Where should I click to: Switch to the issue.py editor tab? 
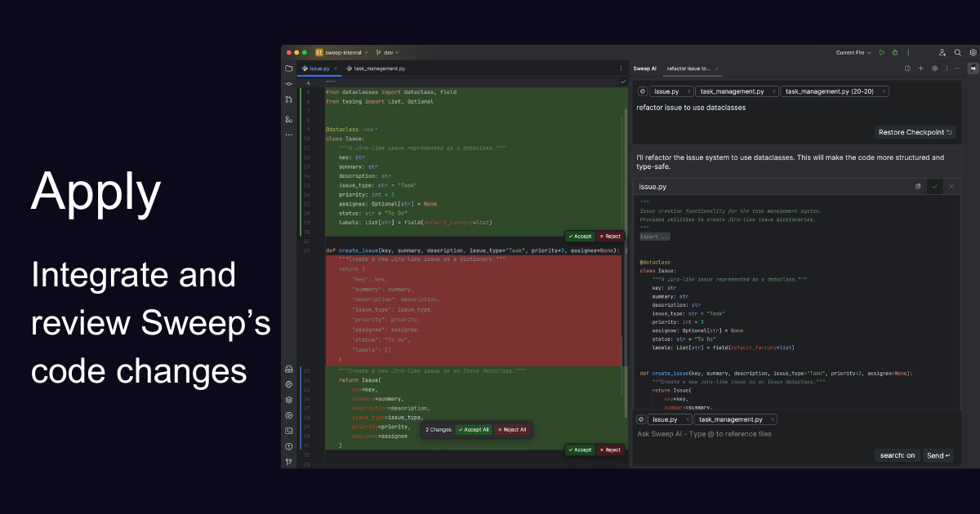[x=319, y=69]
